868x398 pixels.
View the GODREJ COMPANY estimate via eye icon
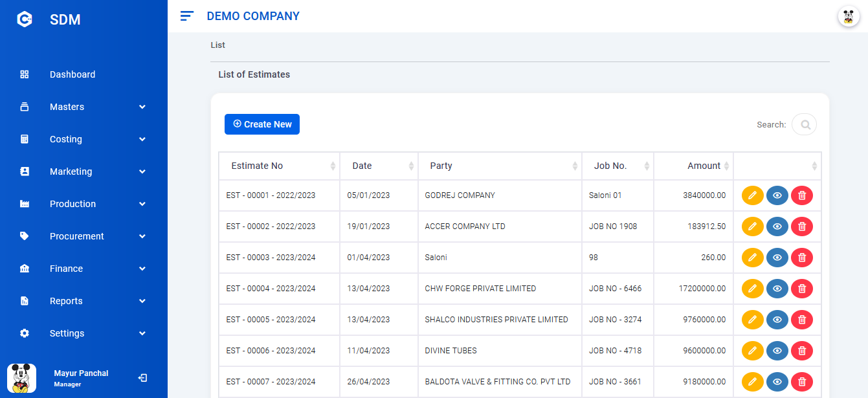coord(777,195)
